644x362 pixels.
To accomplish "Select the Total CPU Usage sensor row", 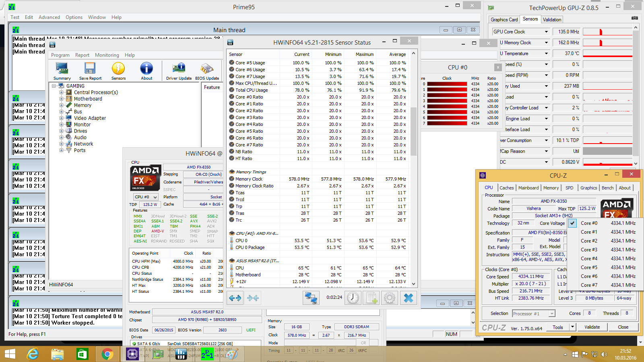I will [x=318, y=90].
